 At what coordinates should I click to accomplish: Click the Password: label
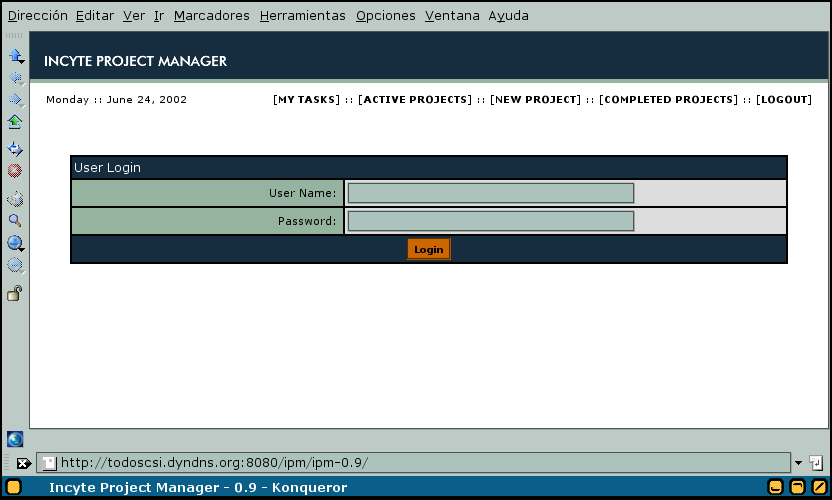click(x=307, y=221)
